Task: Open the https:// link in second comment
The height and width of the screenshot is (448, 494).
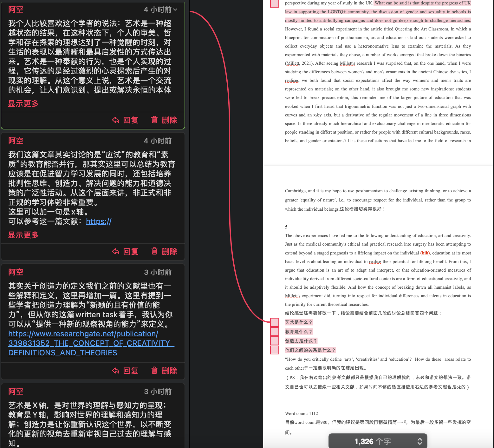Action: click(99, 221)
